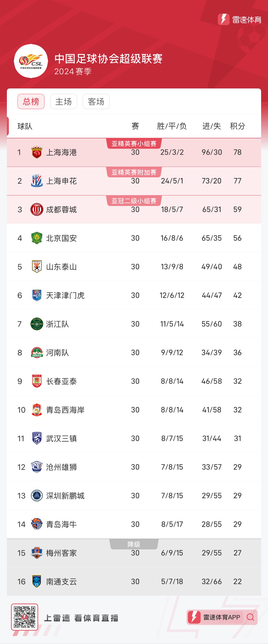Screen dimensions: 268x644
Task: Tap the 降级 relegation label
Action: pyautogui.click(x=134, y=544)
